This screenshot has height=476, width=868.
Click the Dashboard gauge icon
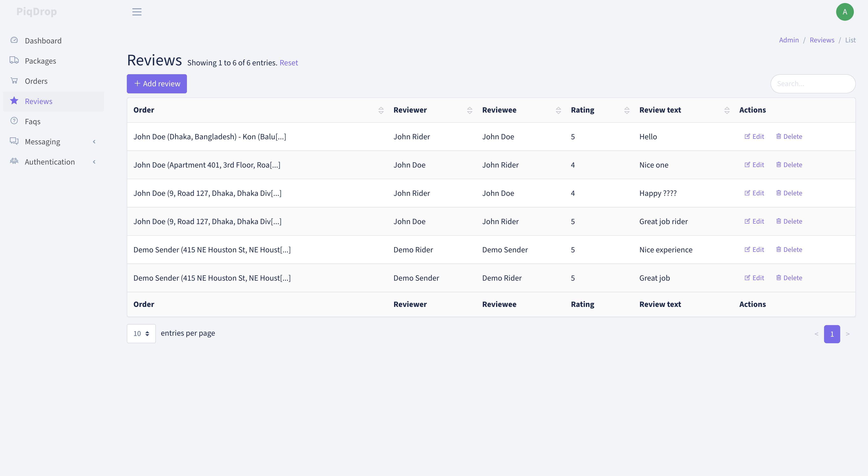pos(14,40)
